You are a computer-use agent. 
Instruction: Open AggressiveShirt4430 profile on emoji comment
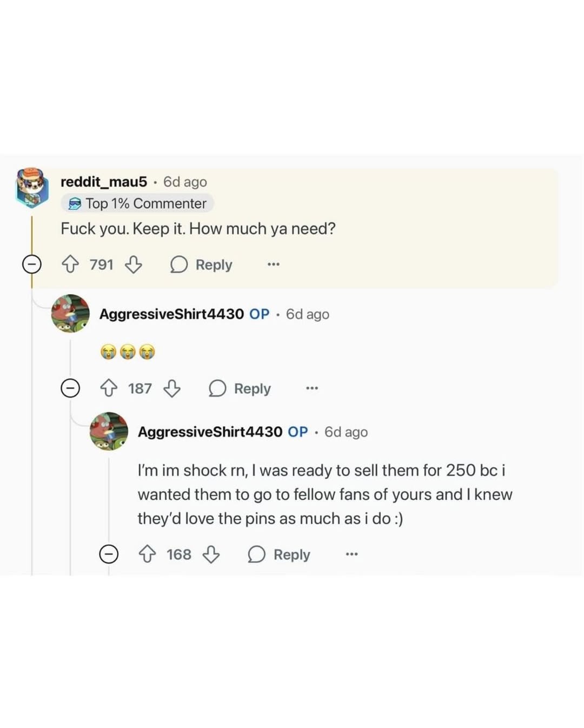click(x=171, y=314)
